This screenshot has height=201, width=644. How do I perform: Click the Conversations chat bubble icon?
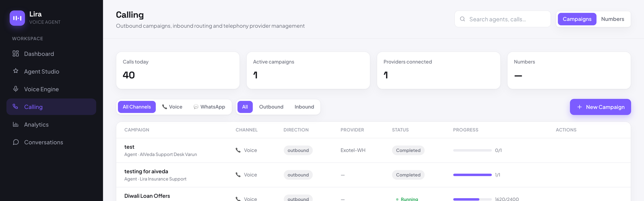[x=16, y=142]
